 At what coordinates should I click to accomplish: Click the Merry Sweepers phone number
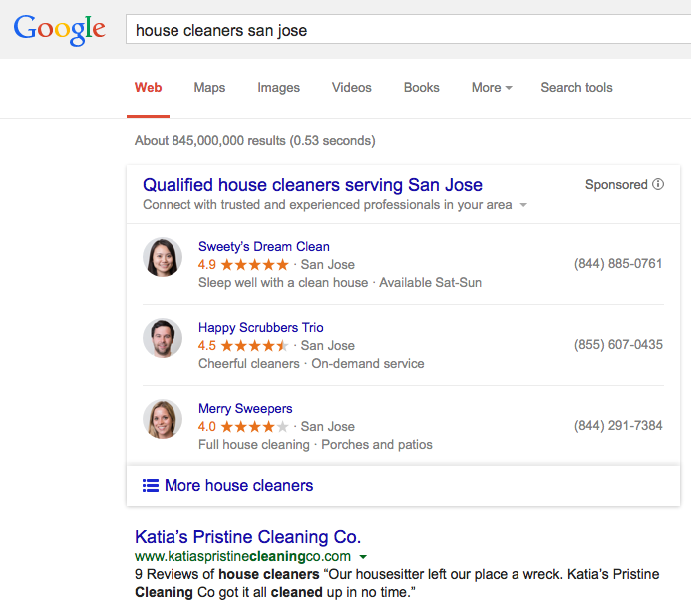click(618, 426)
